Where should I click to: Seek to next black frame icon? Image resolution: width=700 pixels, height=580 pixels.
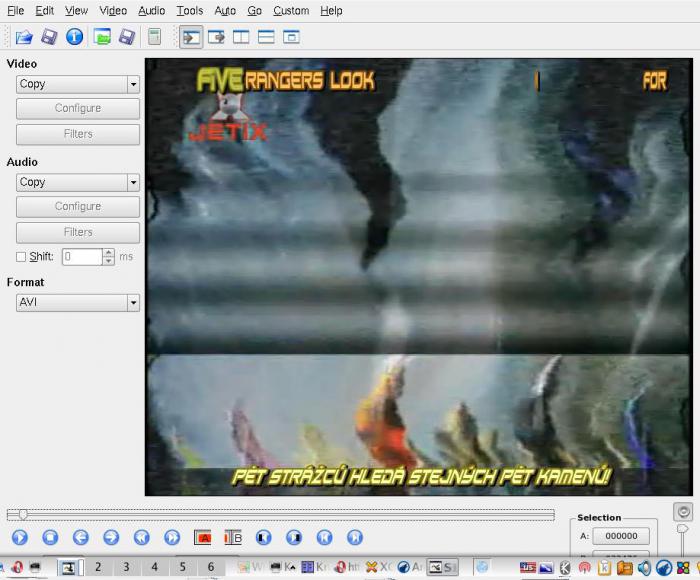[294, 537]
